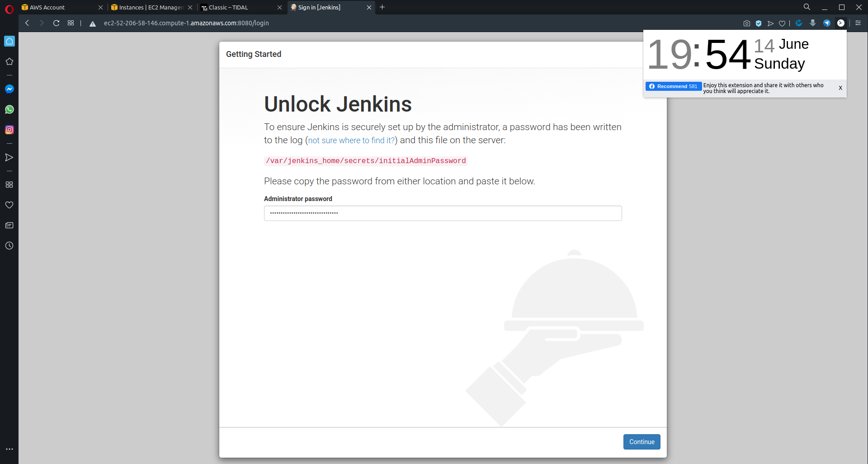
Task: Open My Flow in the sidebar
Action: [9, 157]
